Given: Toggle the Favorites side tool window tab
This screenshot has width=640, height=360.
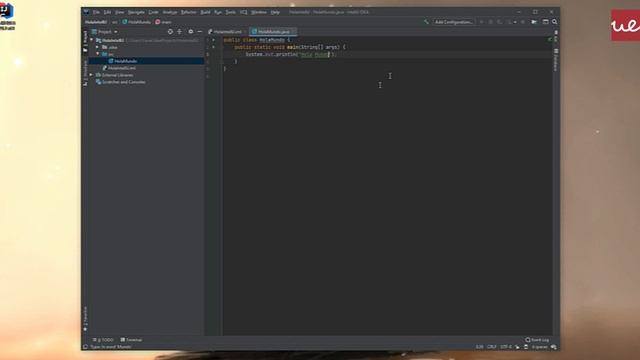Looking at the screenshot, I should (x=85, y=319).
